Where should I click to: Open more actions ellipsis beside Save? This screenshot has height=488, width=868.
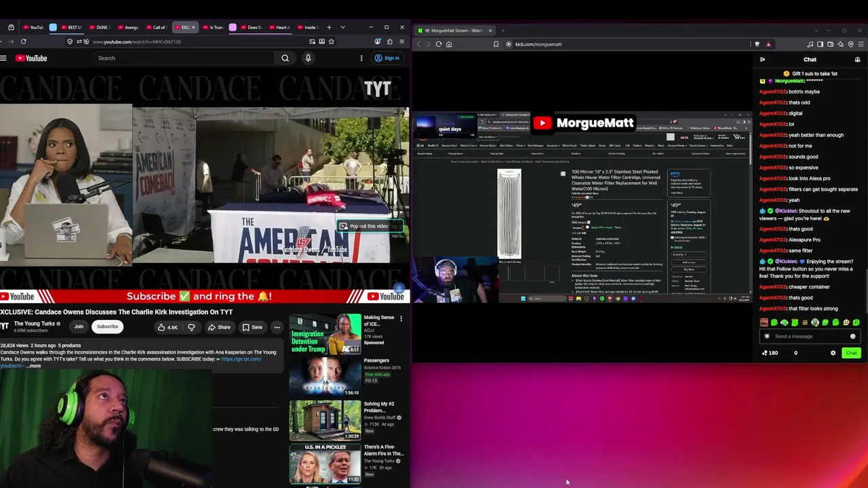click(x=277, y=327)
